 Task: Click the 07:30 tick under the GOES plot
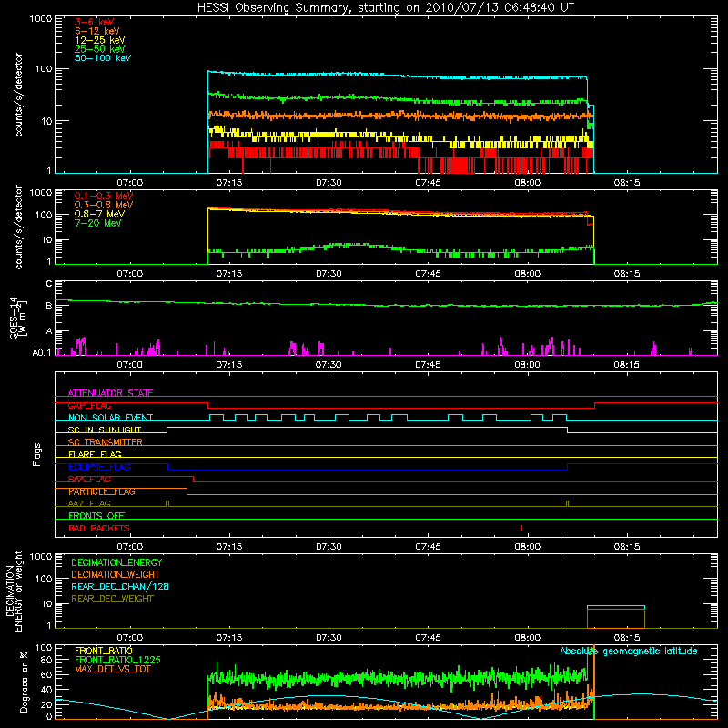(329, 365)
